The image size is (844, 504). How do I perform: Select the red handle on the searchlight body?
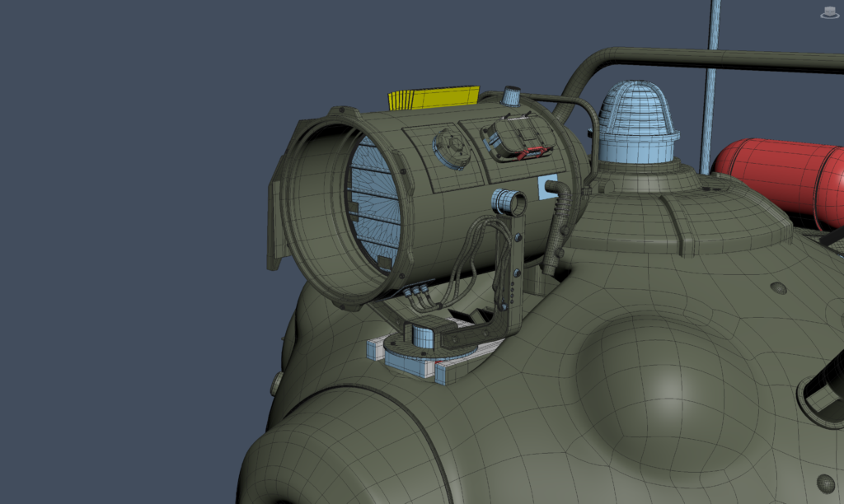[532, 152]
